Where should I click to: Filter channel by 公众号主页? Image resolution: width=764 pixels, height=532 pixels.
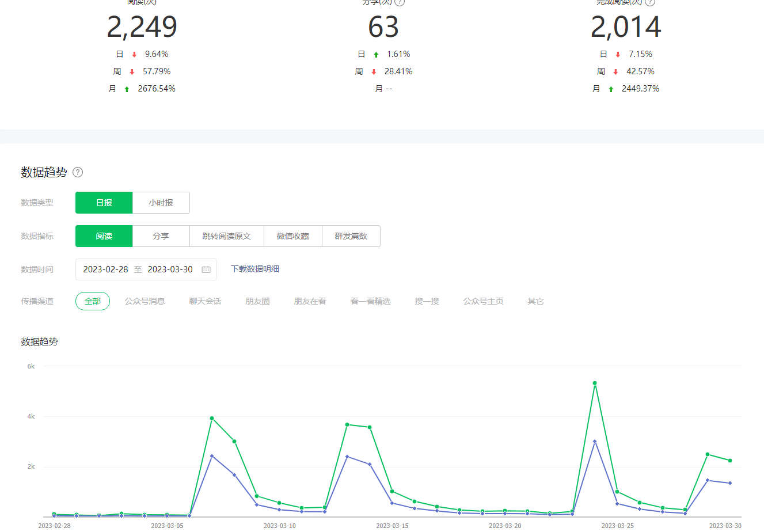(483, 301)
